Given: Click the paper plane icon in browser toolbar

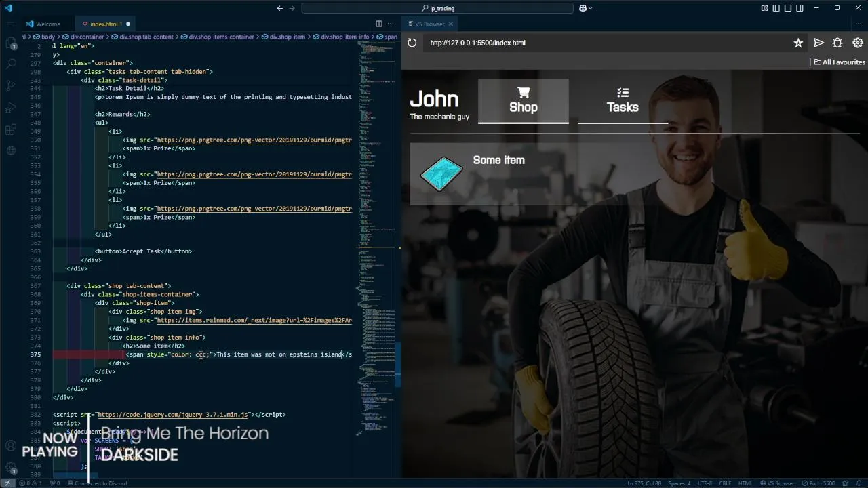Looking at the screenshot, I should tap(818, 43).
